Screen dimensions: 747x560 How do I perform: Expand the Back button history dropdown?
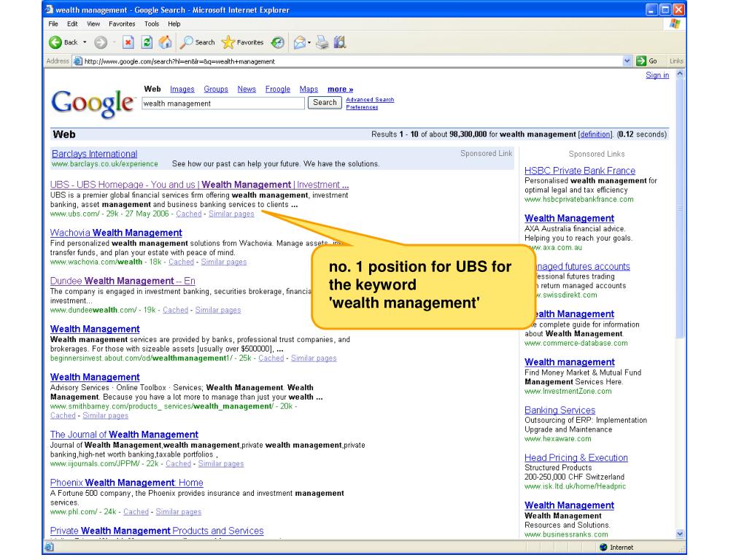click(x=85, y=42)
